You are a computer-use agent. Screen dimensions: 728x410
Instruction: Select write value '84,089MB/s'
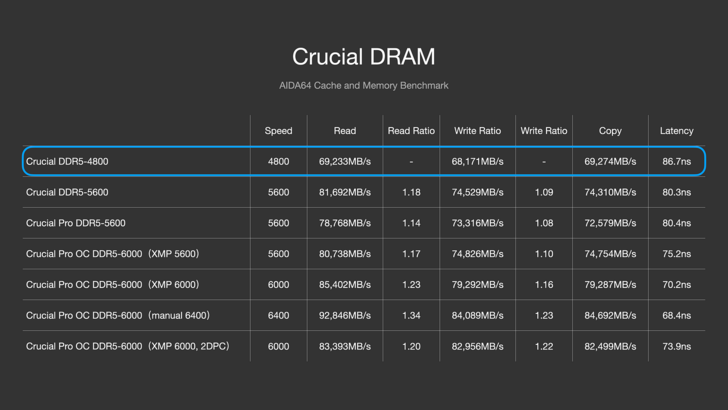[x=478, y=315]
